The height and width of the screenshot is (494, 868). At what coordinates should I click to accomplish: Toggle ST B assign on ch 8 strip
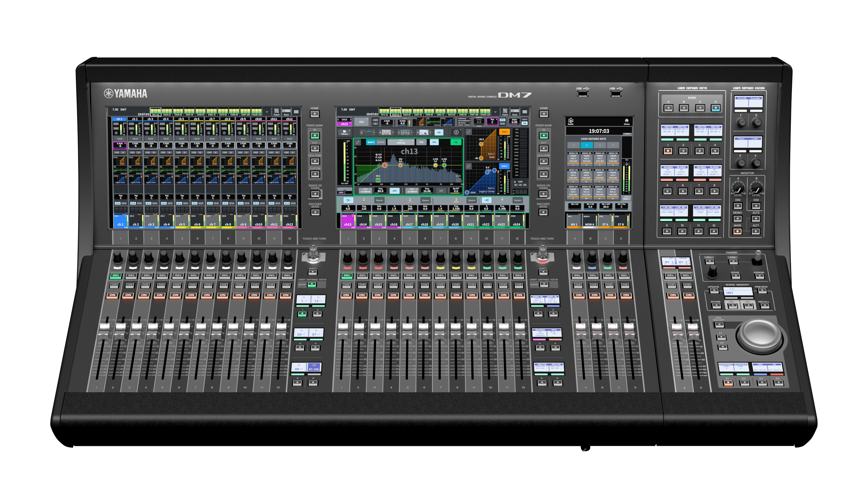click(231, 203)
